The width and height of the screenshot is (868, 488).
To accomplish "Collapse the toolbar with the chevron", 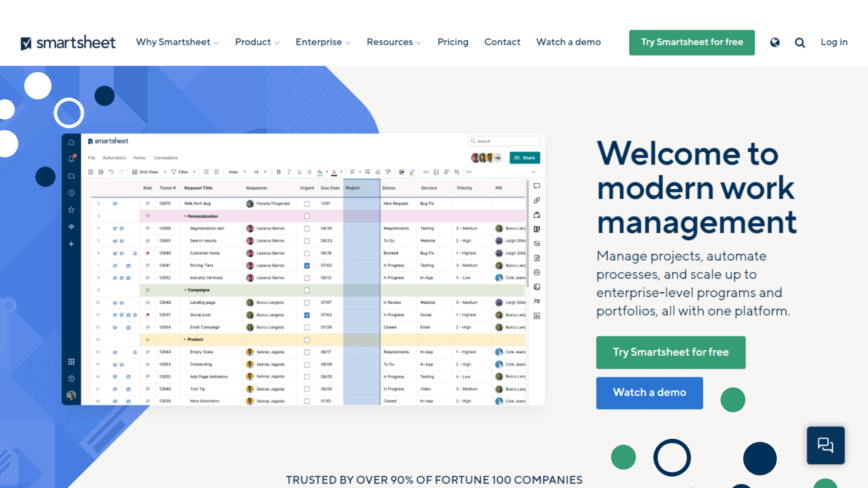I will tap(533, 172).
